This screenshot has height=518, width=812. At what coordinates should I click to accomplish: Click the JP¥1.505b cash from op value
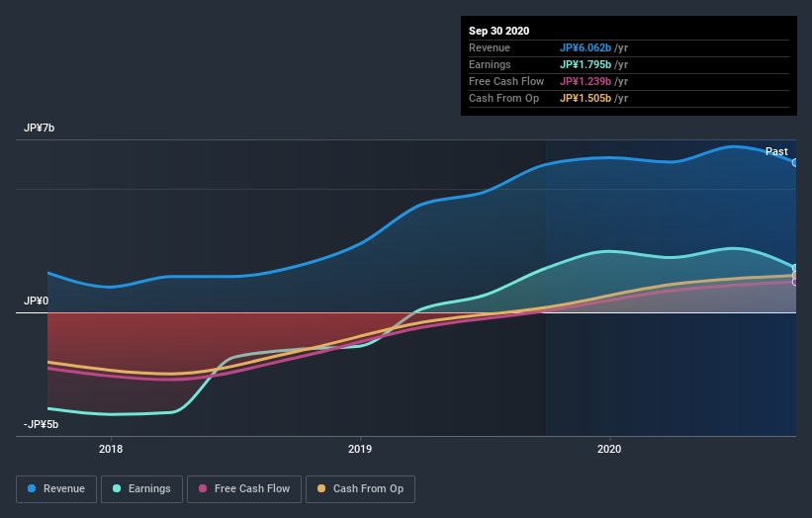586,98
